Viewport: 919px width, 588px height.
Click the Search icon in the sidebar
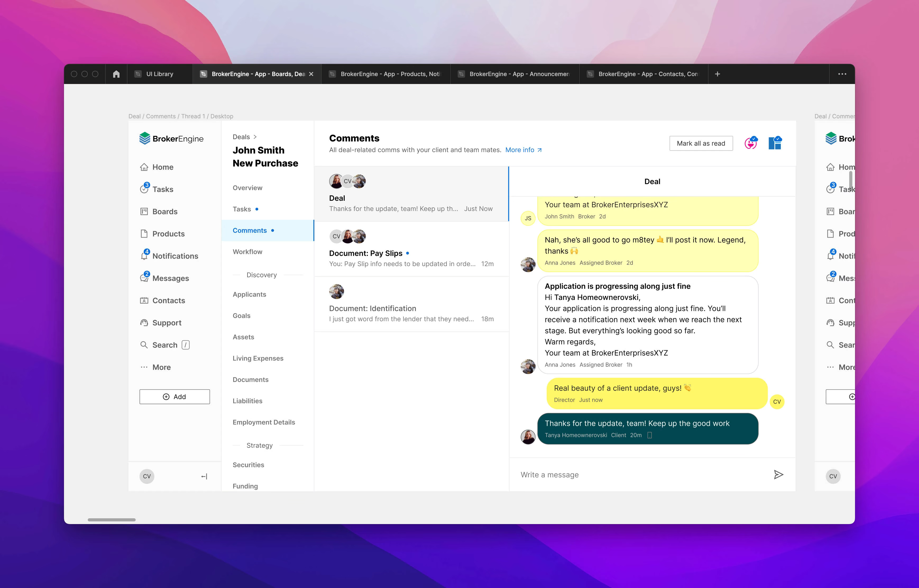(144, 345)
